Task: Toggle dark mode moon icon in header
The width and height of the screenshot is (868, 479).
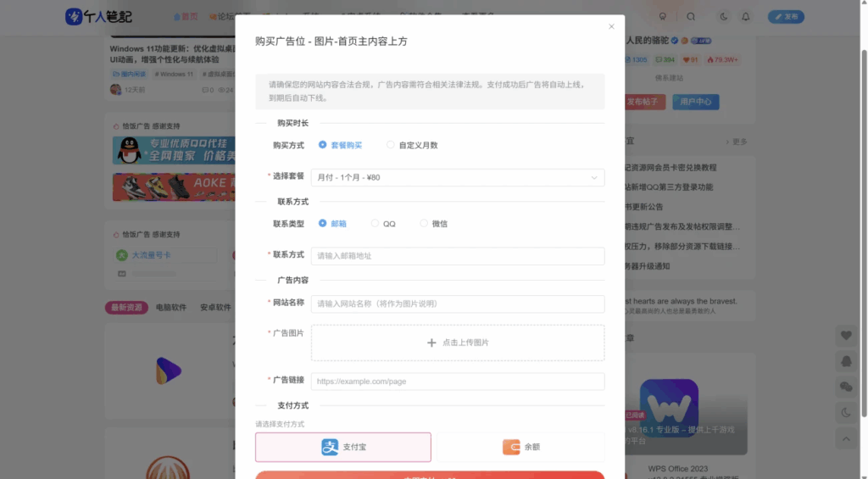Action: tap(723, 16)
